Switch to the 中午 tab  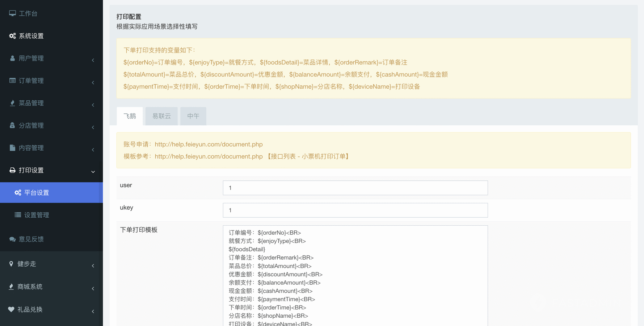click(x=193, y=116)
